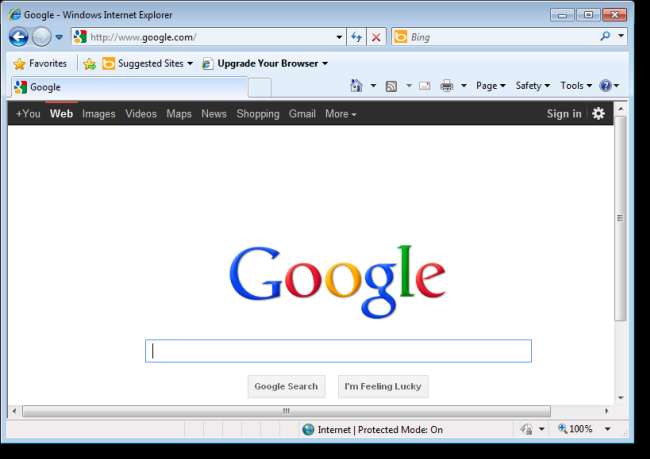This screenshot has width=650, height=459.
Task: Open News in the Google bar
Action: [x=214, y=114]
